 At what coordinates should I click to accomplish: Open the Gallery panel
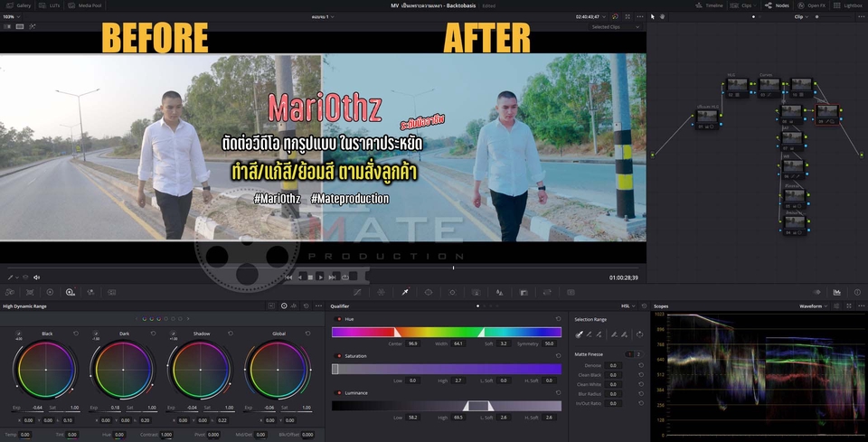pos(18,5)
